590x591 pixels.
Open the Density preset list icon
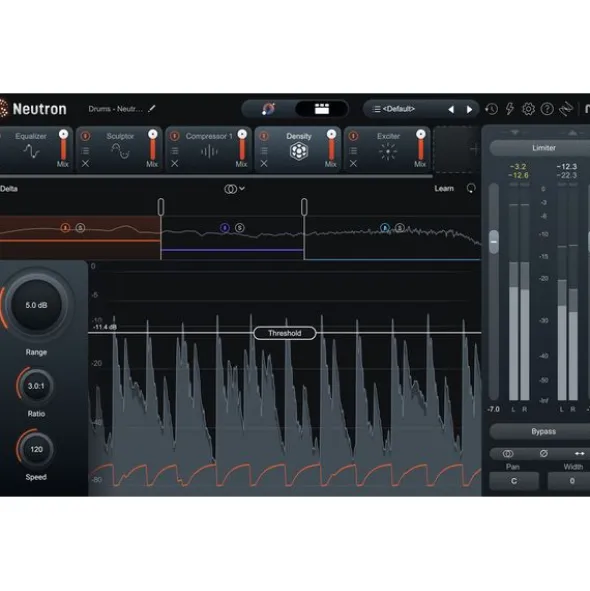tap(264, 151)
